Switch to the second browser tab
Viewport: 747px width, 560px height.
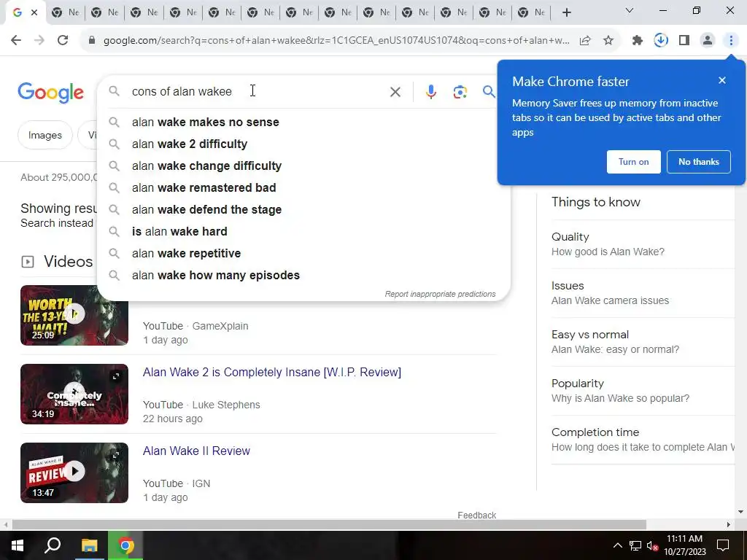[x=66, y=13]
